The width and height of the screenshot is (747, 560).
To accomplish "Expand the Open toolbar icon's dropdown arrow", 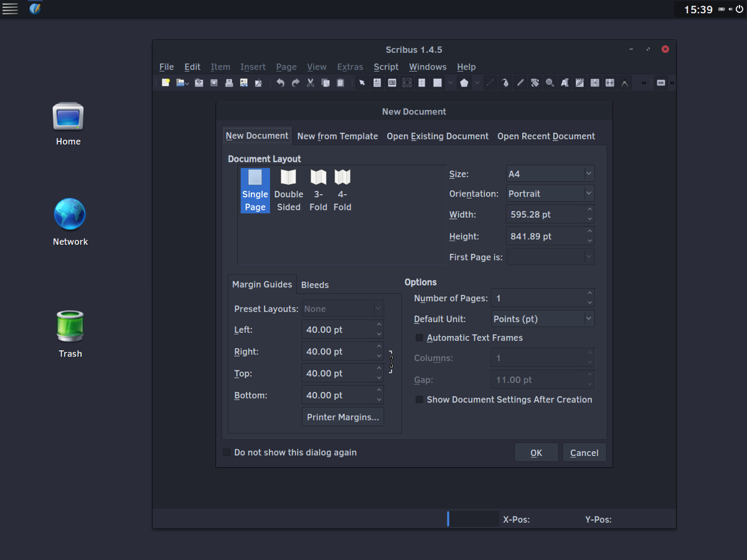I will click(x=187, y=83).
